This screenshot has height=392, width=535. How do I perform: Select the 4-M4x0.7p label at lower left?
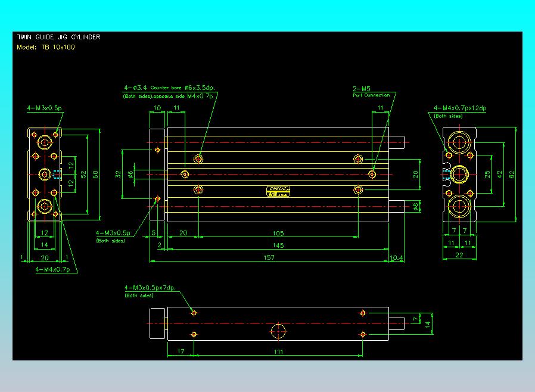[57, 270]
